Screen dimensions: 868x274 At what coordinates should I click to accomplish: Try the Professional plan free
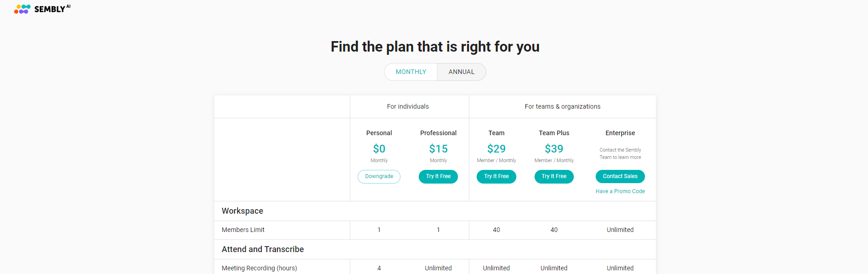438,176
